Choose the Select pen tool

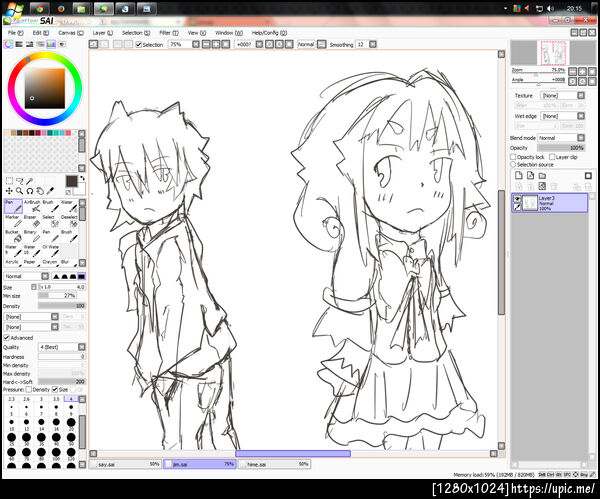51,221
